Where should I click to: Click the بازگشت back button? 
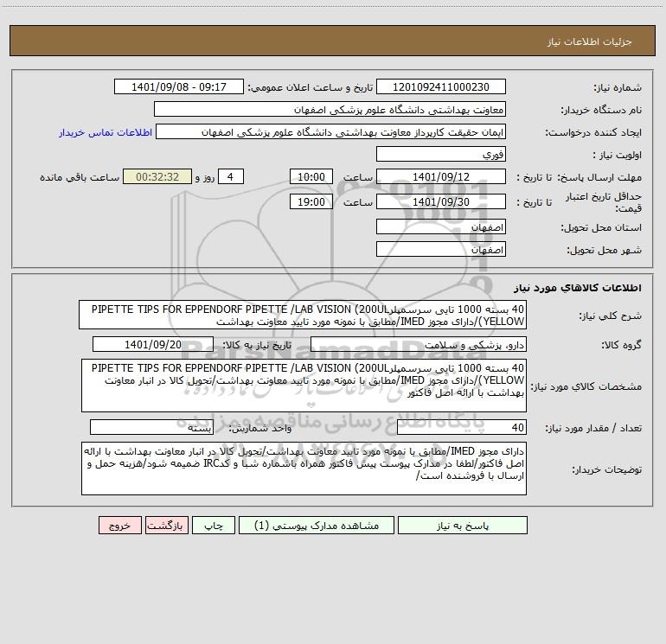166,526
